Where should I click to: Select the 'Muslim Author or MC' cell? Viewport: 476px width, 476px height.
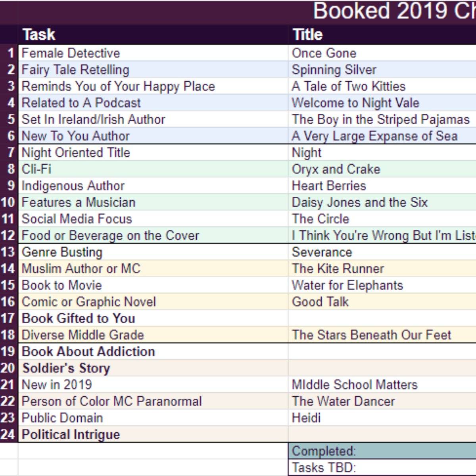click(x=153, y=269)
